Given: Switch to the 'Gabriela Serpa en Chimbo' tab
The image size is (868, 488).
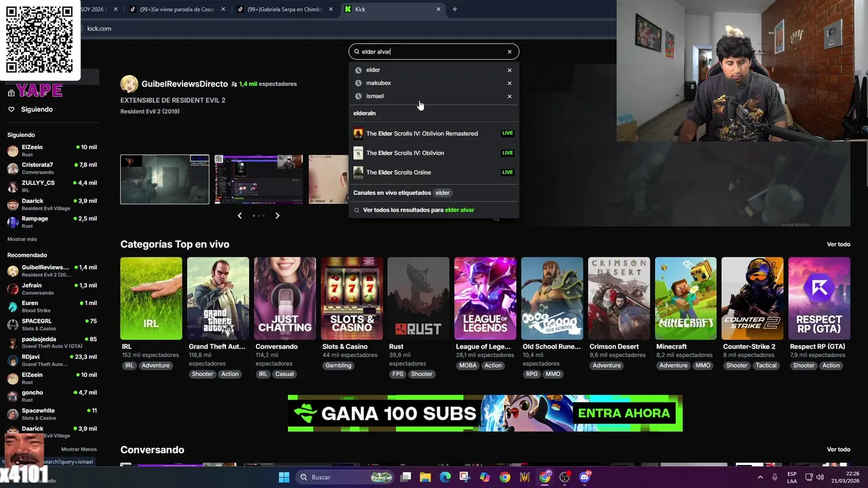Looking at the screenshot, I should click(x=283, y=9).
